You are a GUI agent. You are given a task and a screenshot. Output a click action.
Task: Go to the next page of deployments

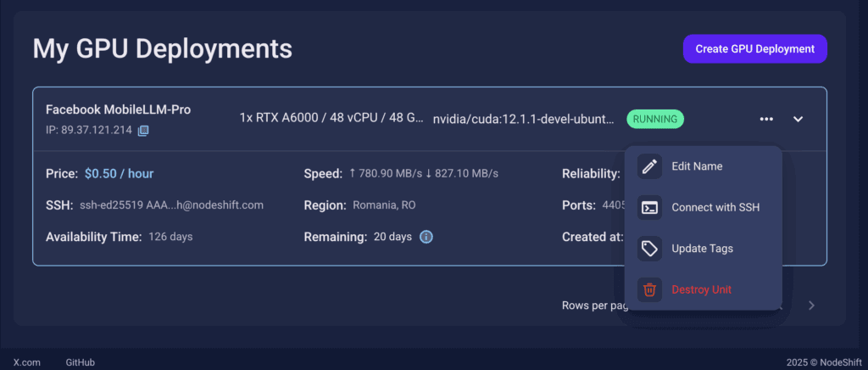point(811,306)
